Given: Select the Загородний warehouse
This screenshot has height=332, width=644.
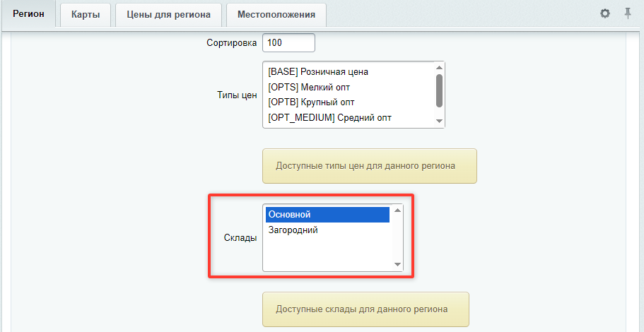Looking at the screenshot, I should tap(327, 230).
